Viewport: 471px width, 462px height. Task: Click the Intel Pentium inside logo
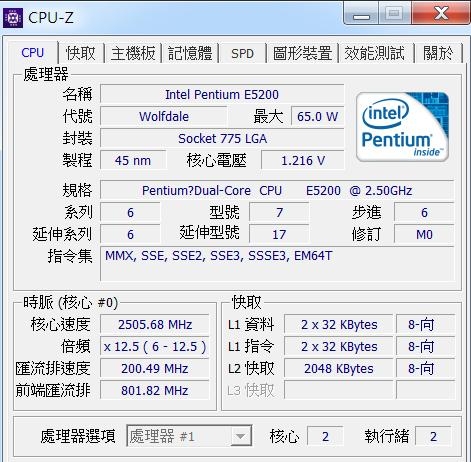402,127
